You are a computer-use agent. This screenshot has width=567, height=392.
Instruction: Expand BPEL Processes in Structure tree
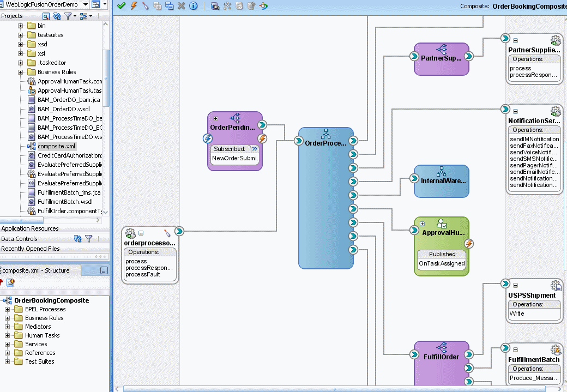tap(8, 309)
